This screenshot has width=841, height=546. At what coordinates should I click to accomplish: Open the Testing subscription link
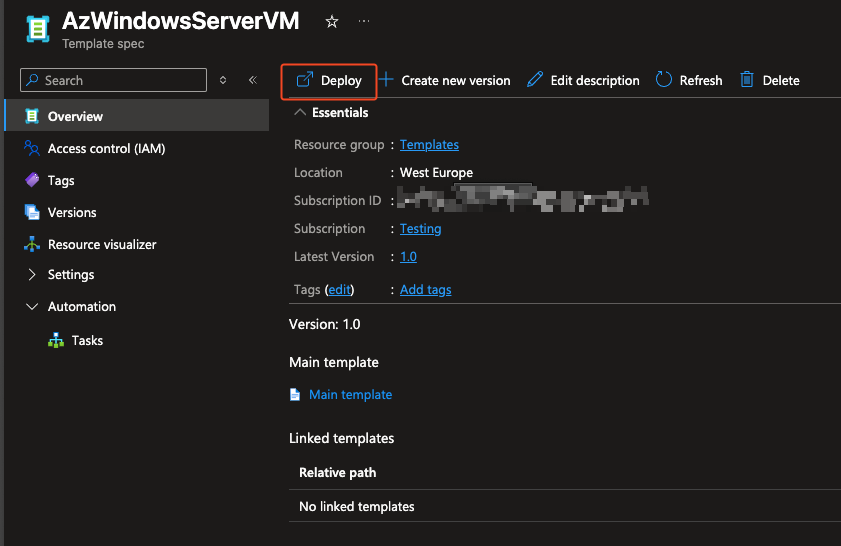point(420,229)
